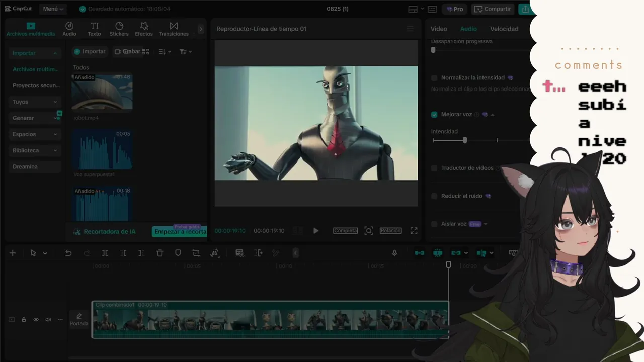The width and height of the screenshot is (644, 362).
Task: Expand the Espacios sidebar section
Action: click(x=35, y=134)
